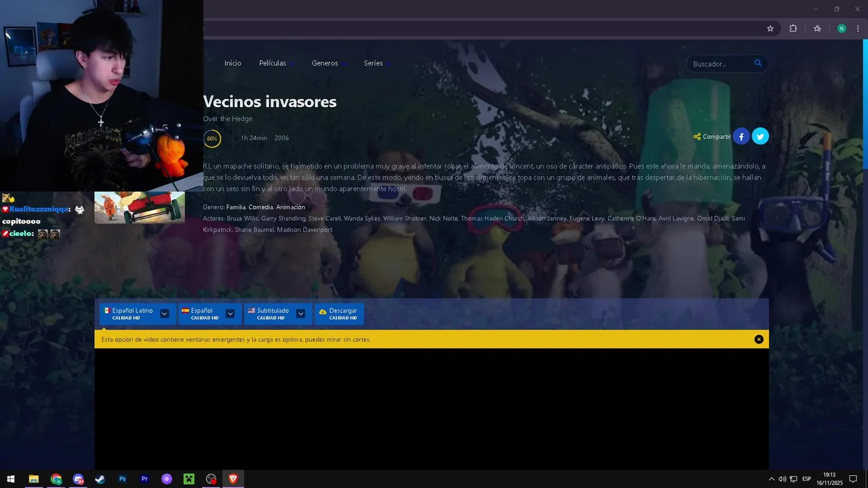This screenshot has height=488, width=868.
Task: Open the Películas menu
Action: tap(273, 63)
